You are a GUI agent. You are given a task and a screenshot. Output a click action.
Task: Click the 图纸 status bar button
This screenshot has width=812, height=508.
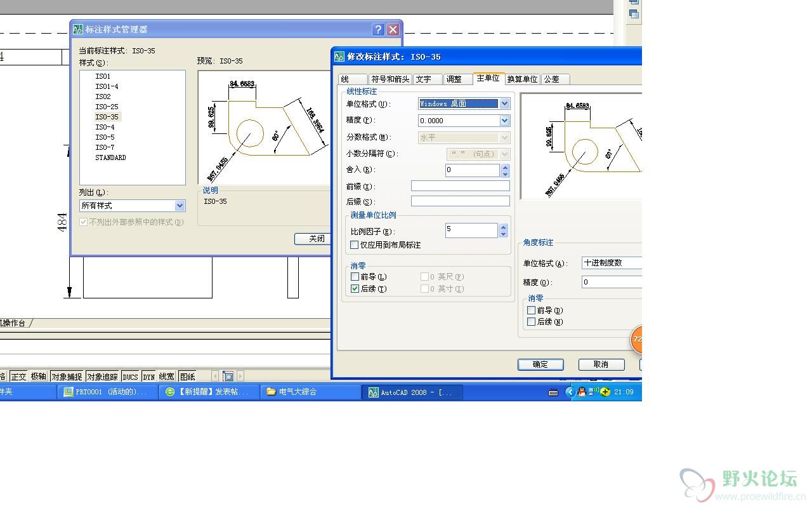pyautogui.click(x=187, y=377)
